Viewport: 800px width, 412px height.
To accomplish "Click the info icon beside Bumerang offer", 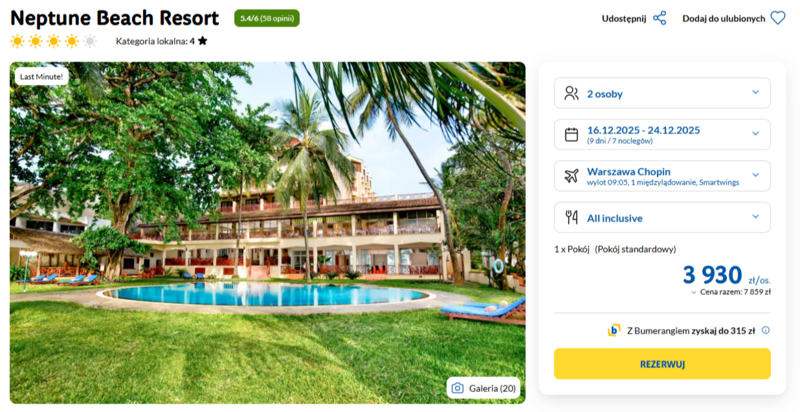I will click(766, 330).
